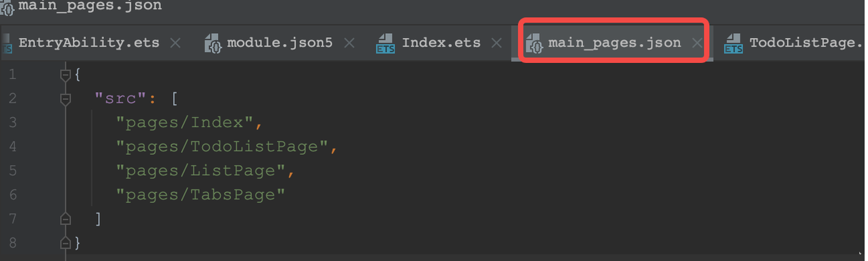Close the Index.ets tab
Image resolution: width=868 pixels, height=261 pixels.
tap(496, 43)
